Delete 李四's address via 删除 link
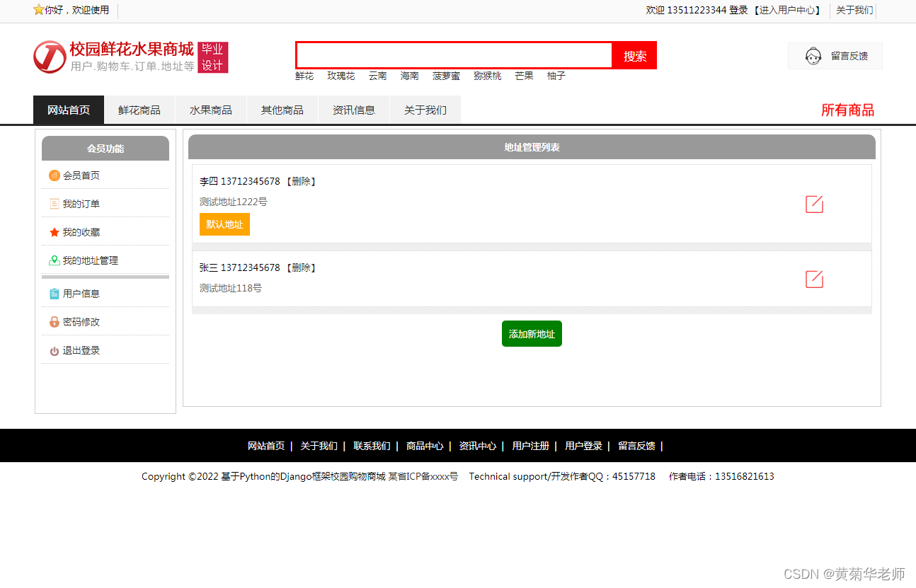This screenshot has height=588, width=916. pyautogui.click(x=302, y=181)
